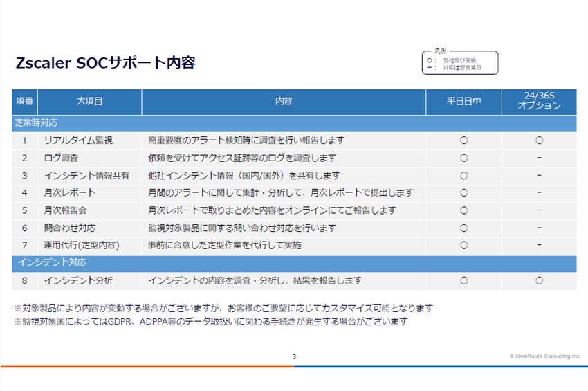Click the '内容' column header
This screenshot has height=391, width=588.
(284, 101)
